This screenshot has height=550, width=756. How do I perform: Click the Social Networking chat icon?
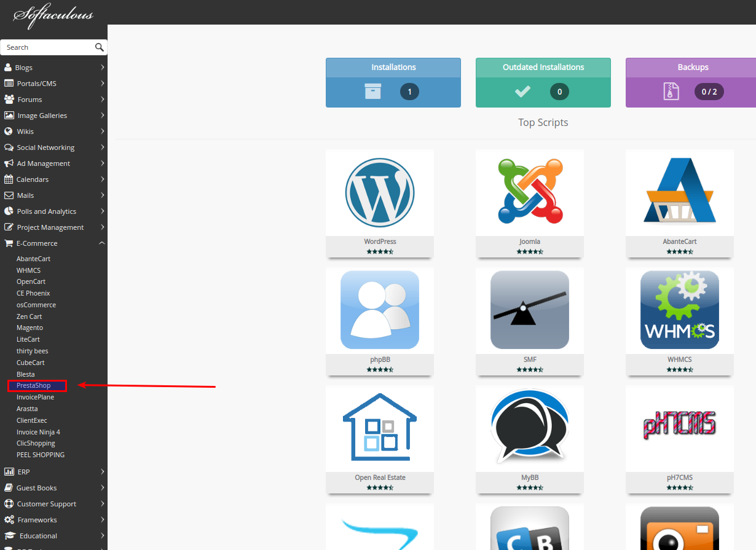pos(9,147)
